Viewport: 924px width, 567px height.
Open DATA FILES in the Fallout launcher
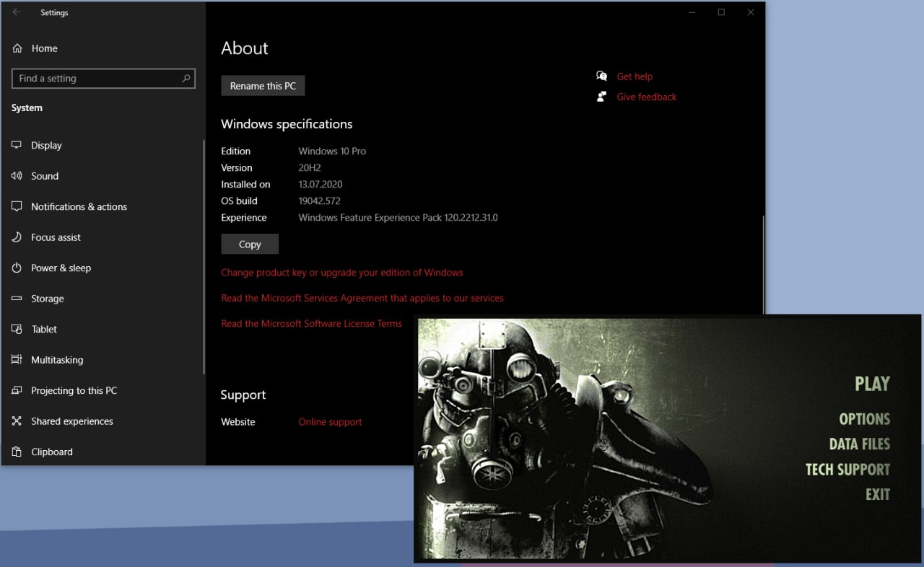click(x=859, y=444)
